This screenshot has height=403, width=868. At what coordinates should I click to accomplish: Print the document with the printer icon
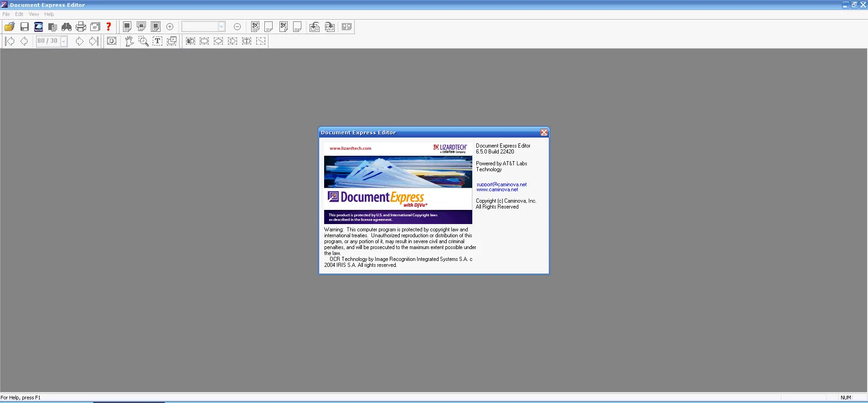pyautogui.click(x=81, y=27)
